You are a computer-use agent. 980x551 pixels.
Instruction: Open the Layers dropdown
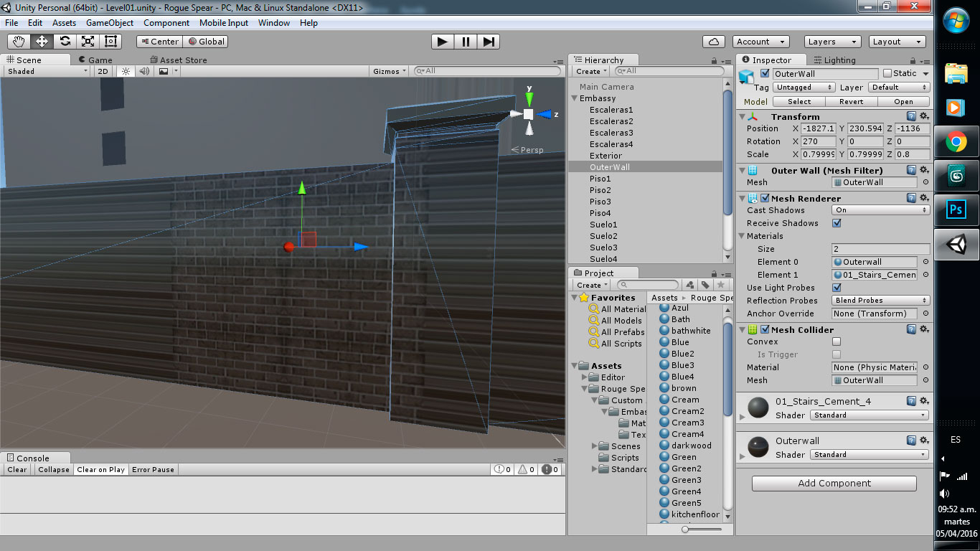[832, 42]
